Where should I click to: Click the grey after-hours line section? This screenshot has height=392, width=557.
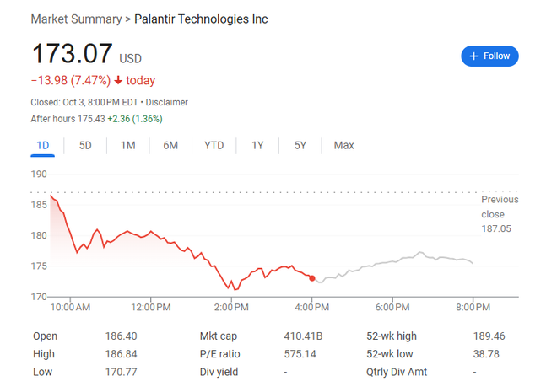coord(397,262)
